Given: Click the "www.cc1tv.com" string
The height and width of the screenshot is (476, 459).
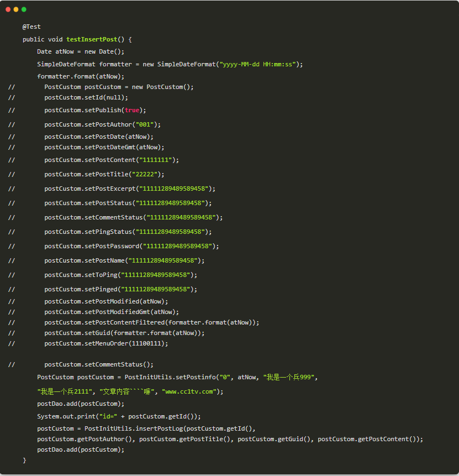Looking at the screenshot, I should pos(189,392).
